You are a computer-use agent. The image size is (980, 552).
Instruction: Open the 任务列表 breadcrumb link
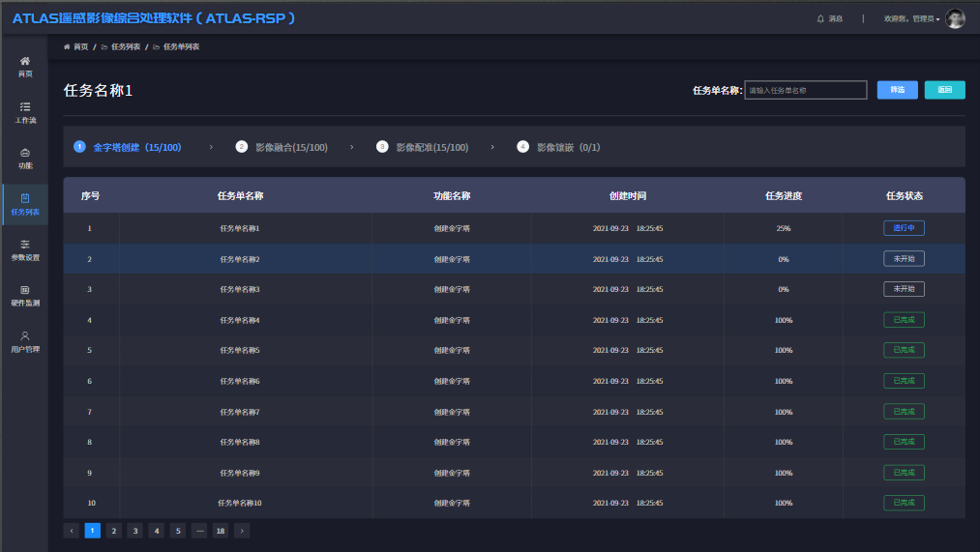126,46
